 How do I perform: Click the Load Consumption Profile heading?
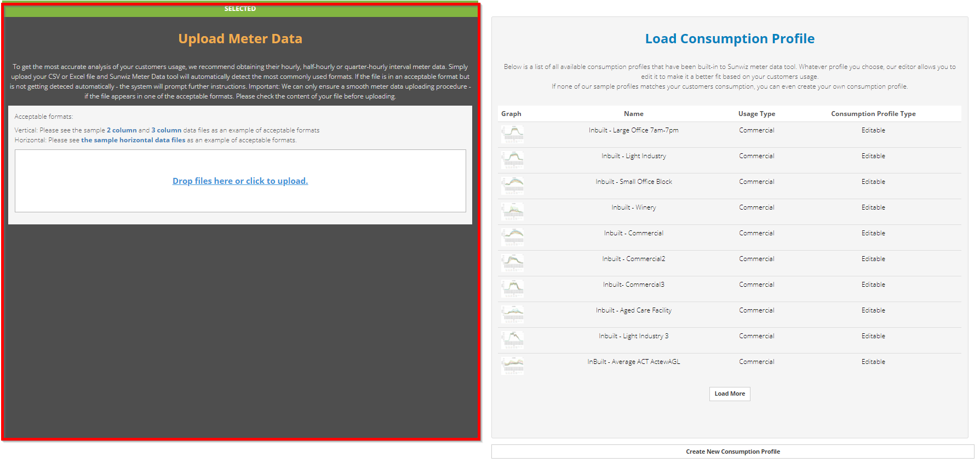[730, 39]
